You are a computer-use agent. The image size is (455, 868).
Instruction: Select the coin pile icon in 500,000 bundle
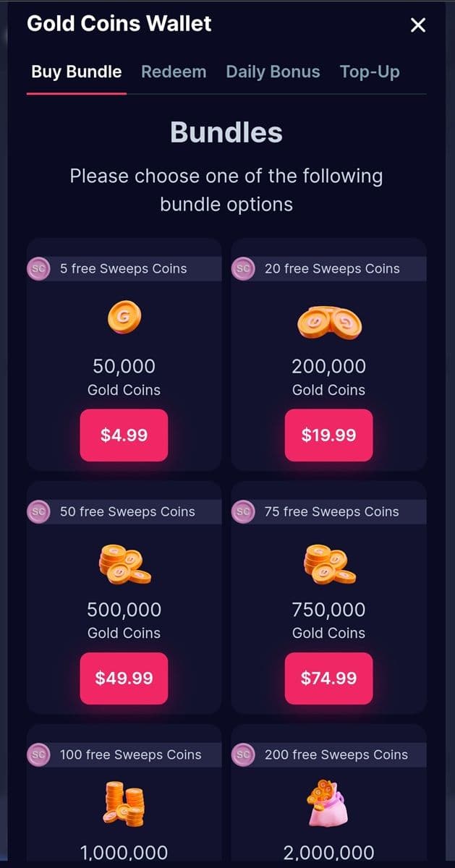pos(124,563)
